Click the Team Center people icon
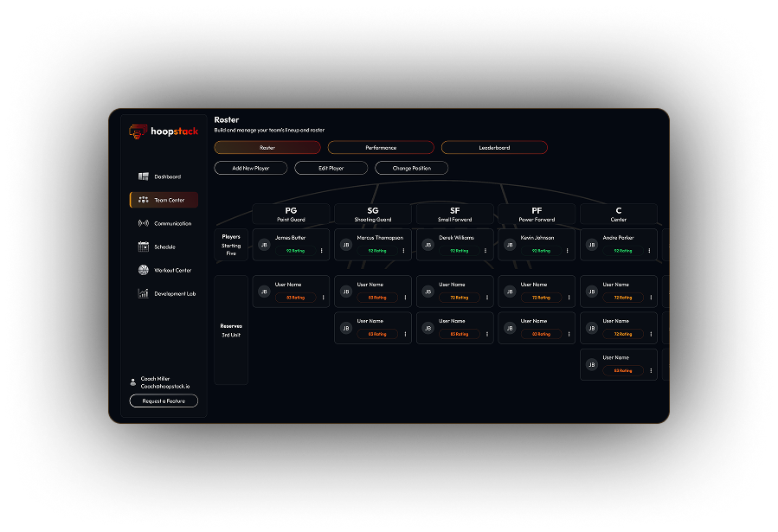Viewport: 778px width, 532px height. click(144, 200)
